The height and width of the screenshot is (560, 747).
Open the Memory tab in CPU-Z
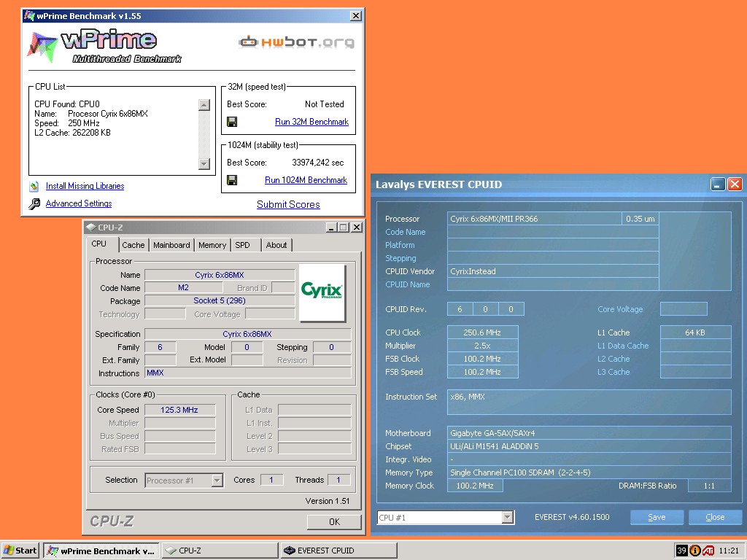click(212, 245)
